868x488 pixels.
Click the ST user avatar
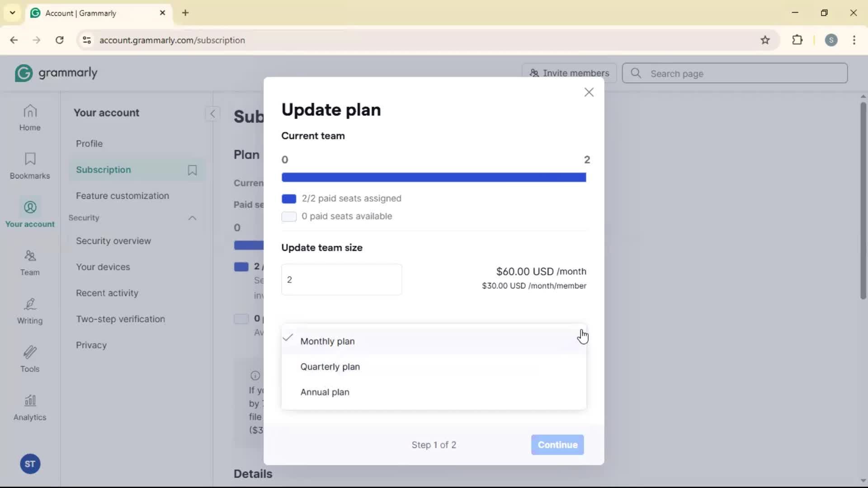click(30, 464)
